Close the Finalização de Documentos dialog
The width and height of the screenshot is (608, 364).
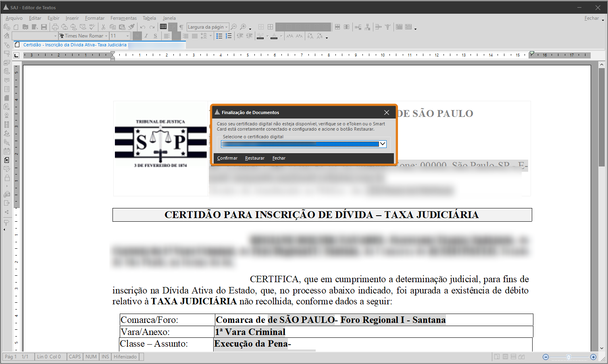click(387, 112)
